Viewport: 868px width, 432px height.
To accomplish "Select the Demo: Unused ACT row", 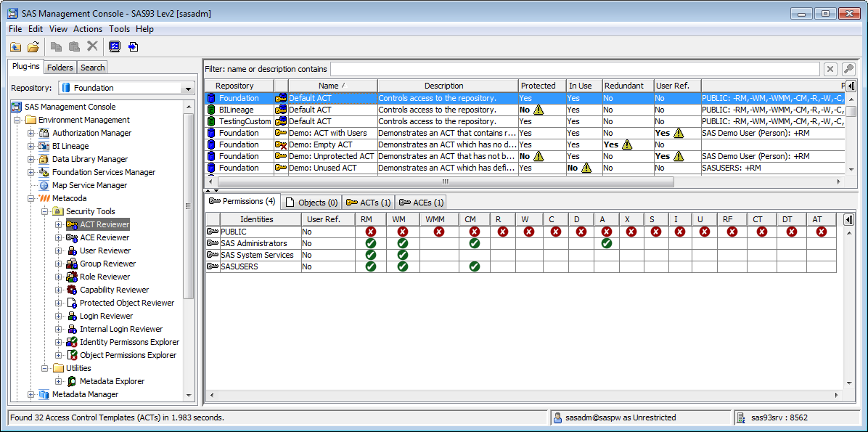I will (525, 168).
